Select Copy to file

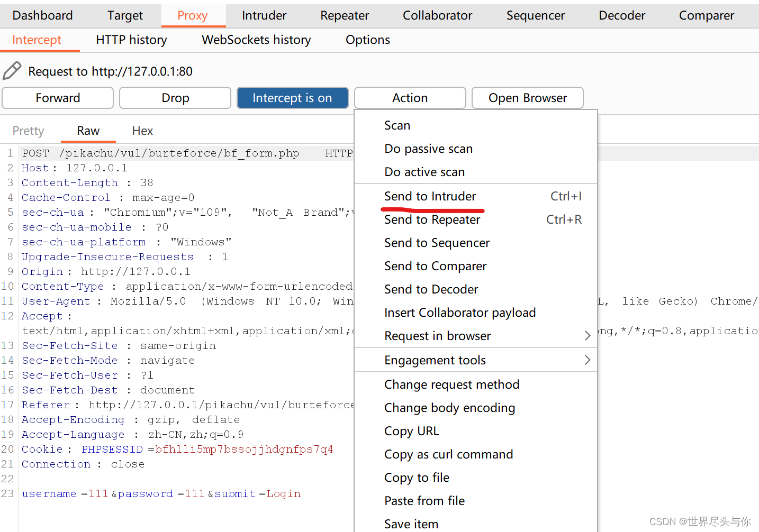click(x=476, y=478)
